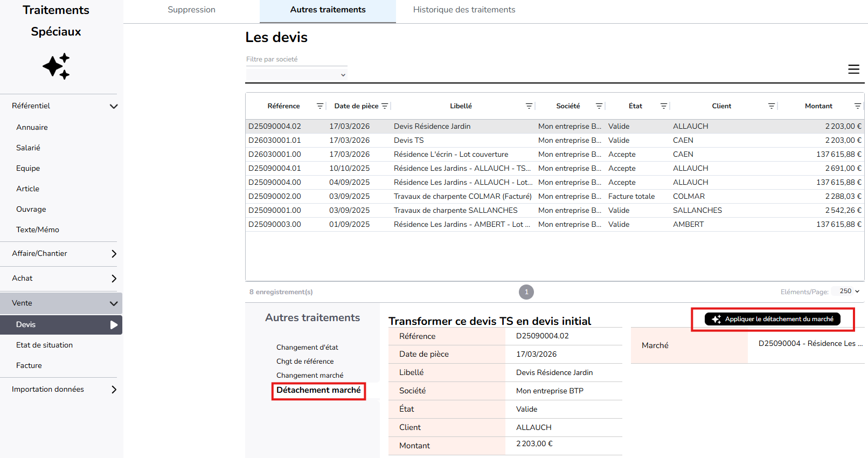The width and height of the screenshot is (868, 458).
Task: Open filter icon on Client column
Action: [x=772, y=106]
